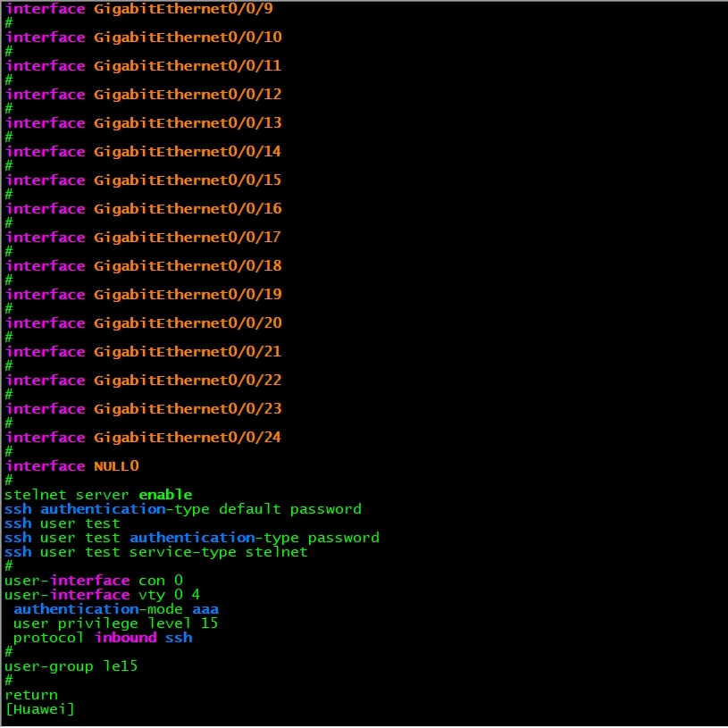728x728 pixels.
Task: Click the line 'interface GigabitEthernet0/0/16'
Action: 144,209
